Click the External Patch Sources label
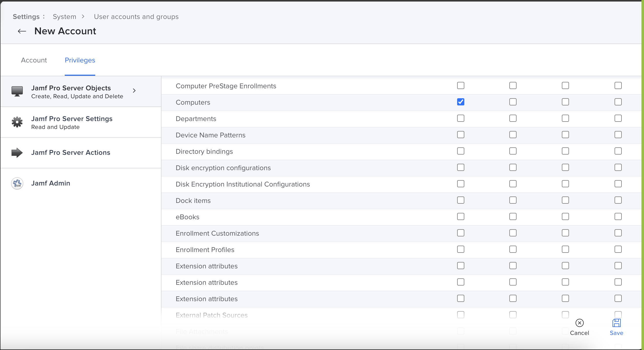Viewport: 644px width, 350px height. point(212,315)
